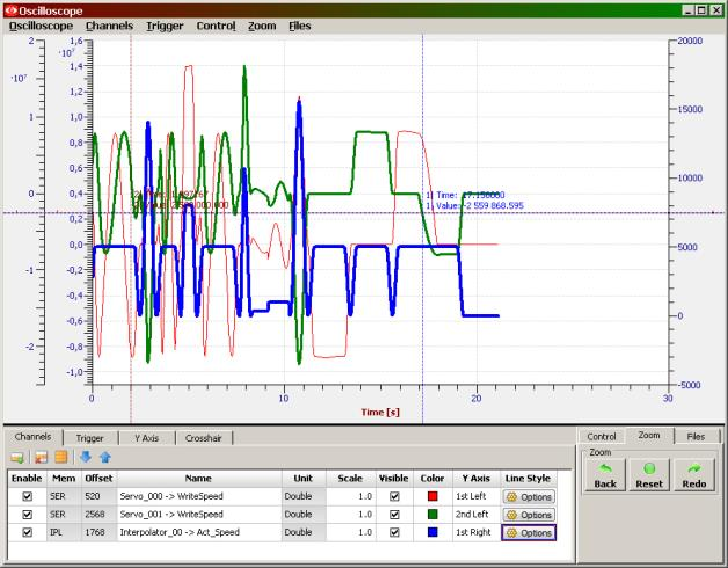Switch to the Trigger tab
Screen dimensions: 728x568
tap(90, 438)
